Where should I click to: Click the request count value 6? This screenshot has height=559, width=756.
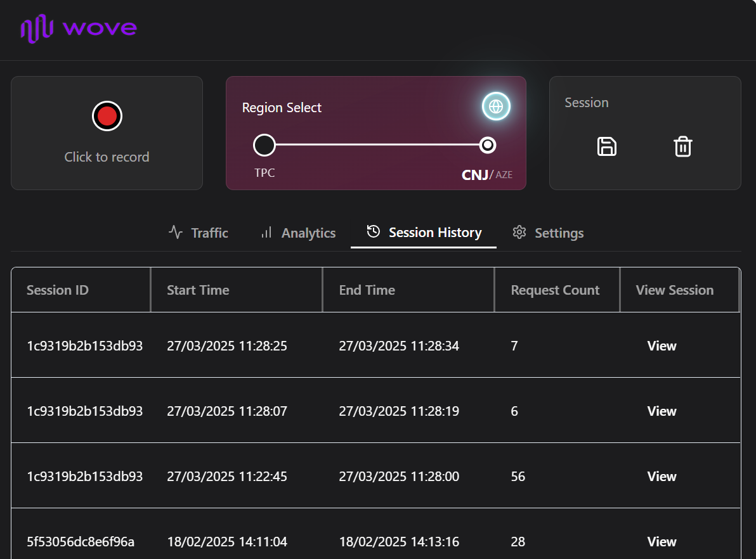click(514, 411)
